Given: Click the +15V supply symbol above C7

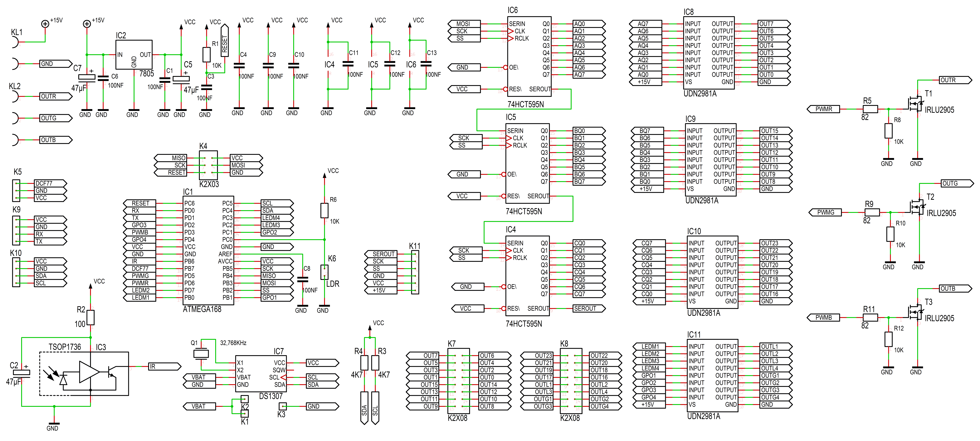Looking at the screenshot, I should pos(87,24).
